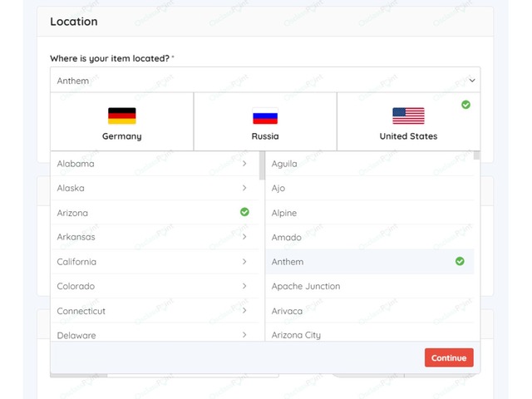This screenshot has height=399, width=532.
Task: Click the Connecticut chevron icon
Action: [x=244, y=310]
